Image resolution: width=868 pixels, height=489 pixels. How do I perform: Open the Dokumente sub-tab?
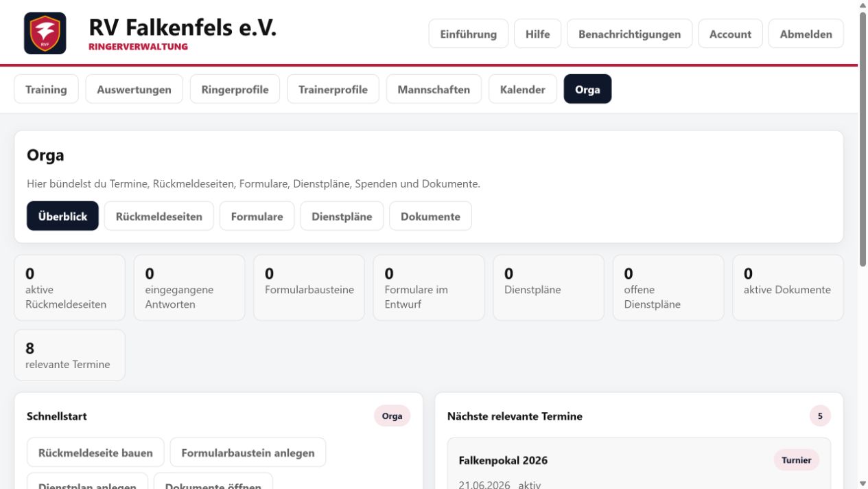click(x=430, y=216)
